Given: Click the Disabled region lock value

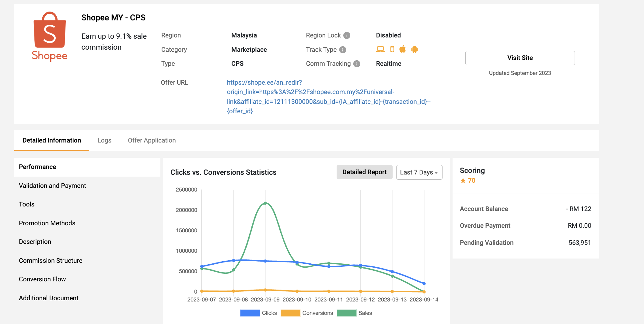Looking at the screenshot, I should coord(388,35).
